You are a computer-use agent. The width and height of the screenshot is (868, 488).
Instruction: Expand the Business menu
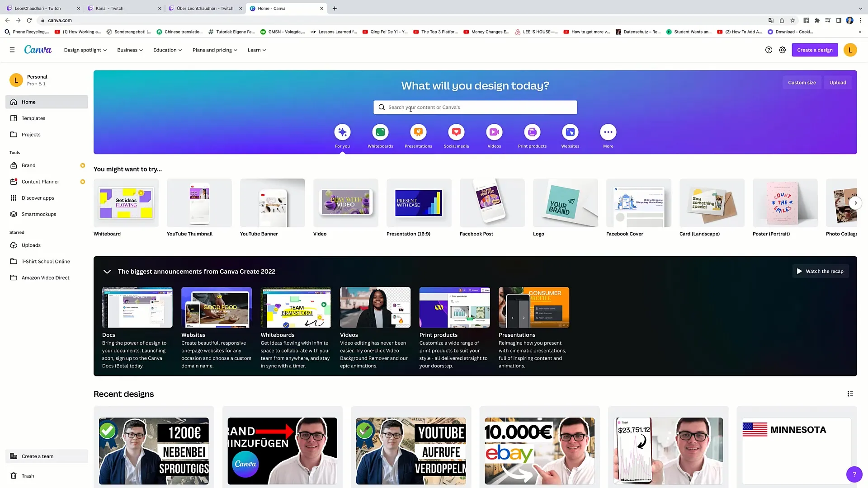pyautogui.click(x=130, y=50)
